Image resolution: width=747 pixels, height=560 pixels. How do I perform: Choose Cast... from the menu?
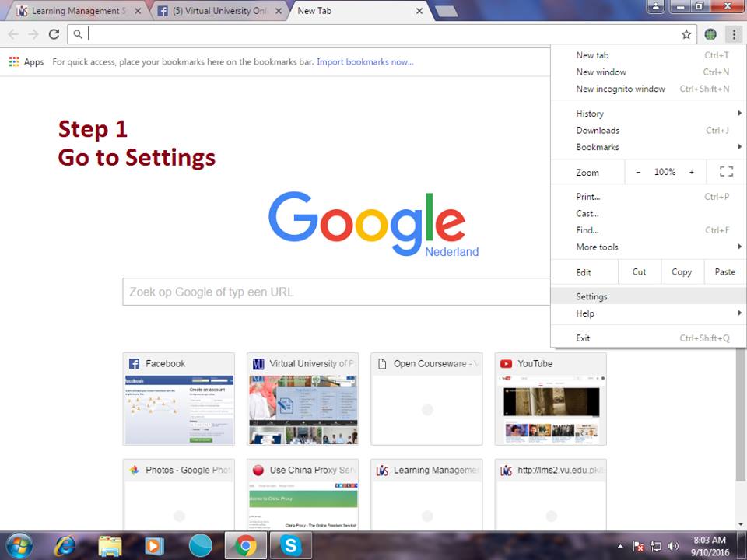click(x=648, y=213)
